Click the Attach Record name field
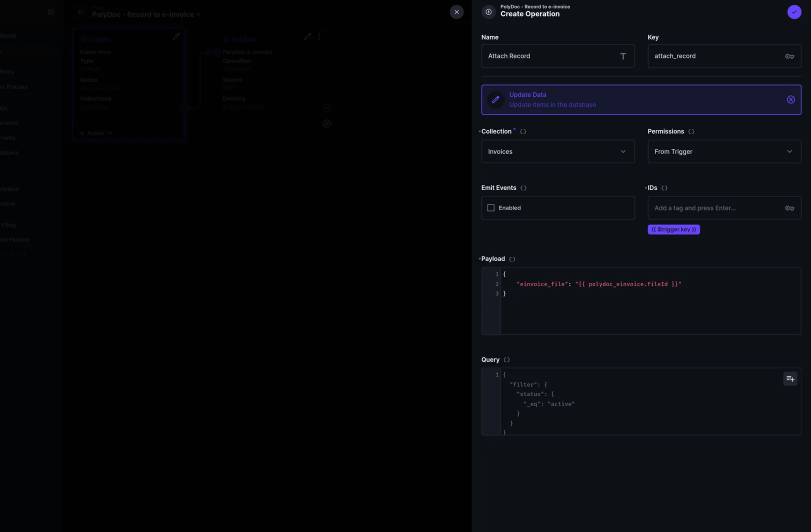811x532 pixels. [x=557, y=56]
